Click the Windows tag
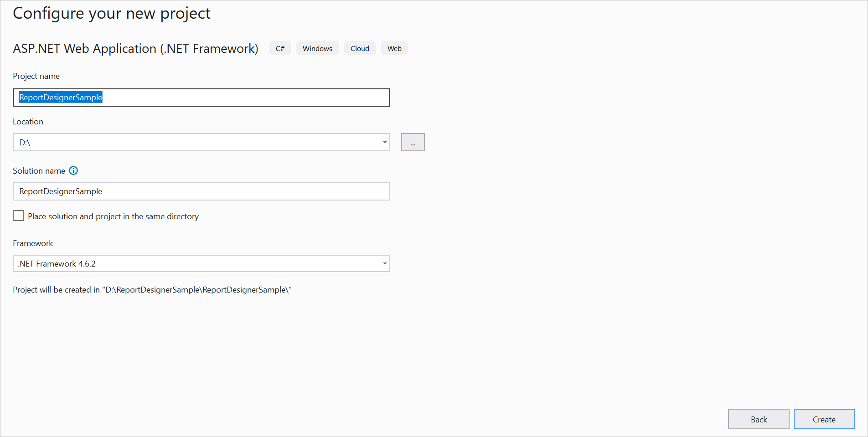 click(317, 48)
